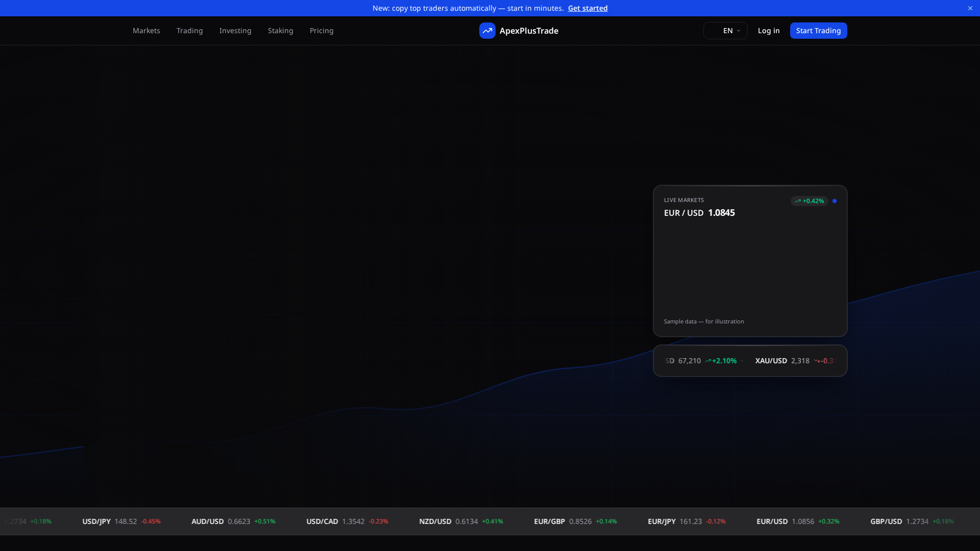Click the Sample data disclaimer text
This screenshot has width=980, height=551.
(704, 321)
